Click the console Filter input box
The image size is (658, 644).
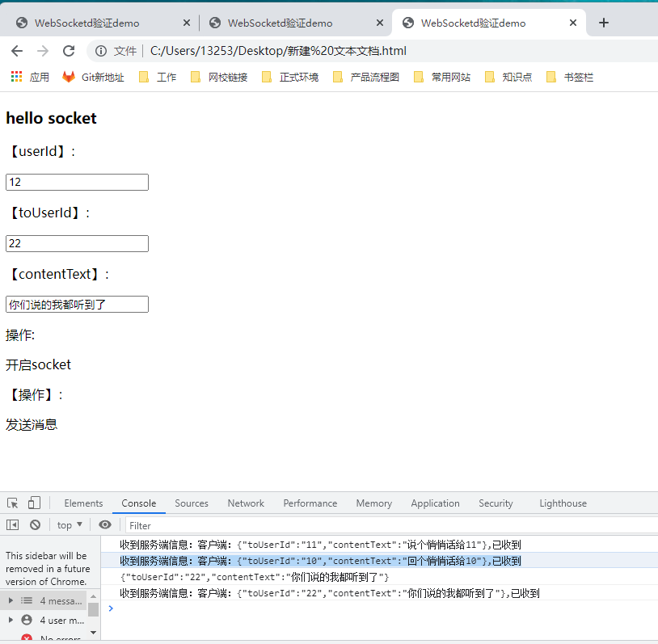391,525
